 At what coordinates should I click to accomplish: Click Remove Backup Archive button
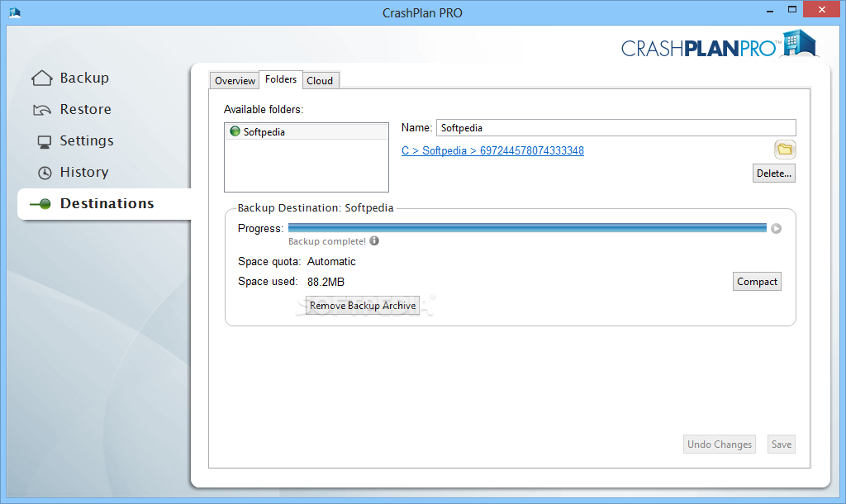[x=363, y=306]
